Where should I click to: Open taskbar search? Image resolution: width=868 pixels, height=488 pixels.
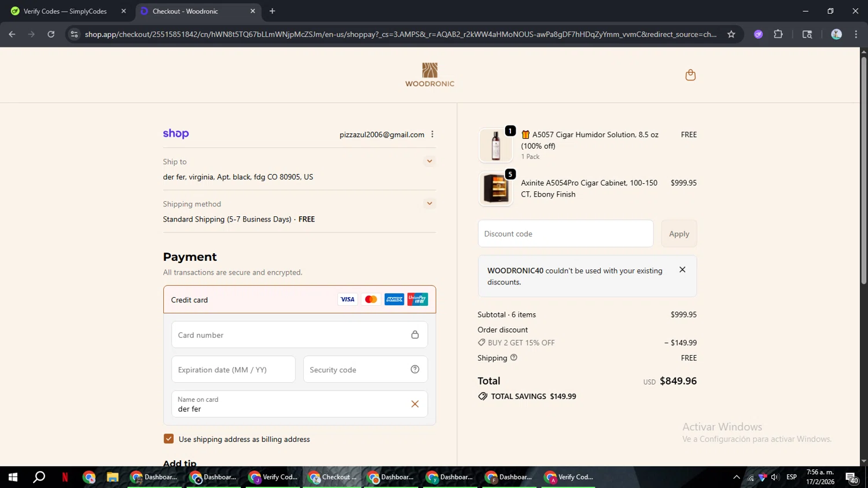click(39, 477)
